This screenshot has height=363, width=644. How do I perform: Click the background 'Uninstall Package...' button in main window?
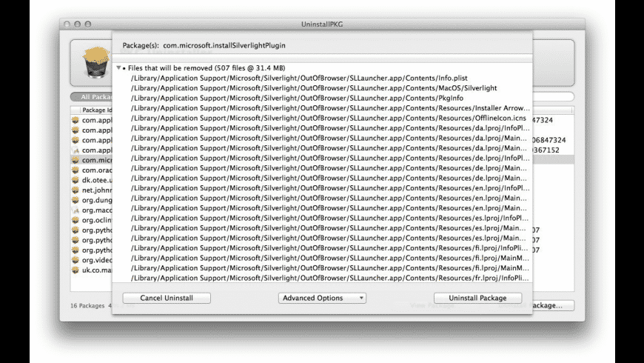pos(553,305)
